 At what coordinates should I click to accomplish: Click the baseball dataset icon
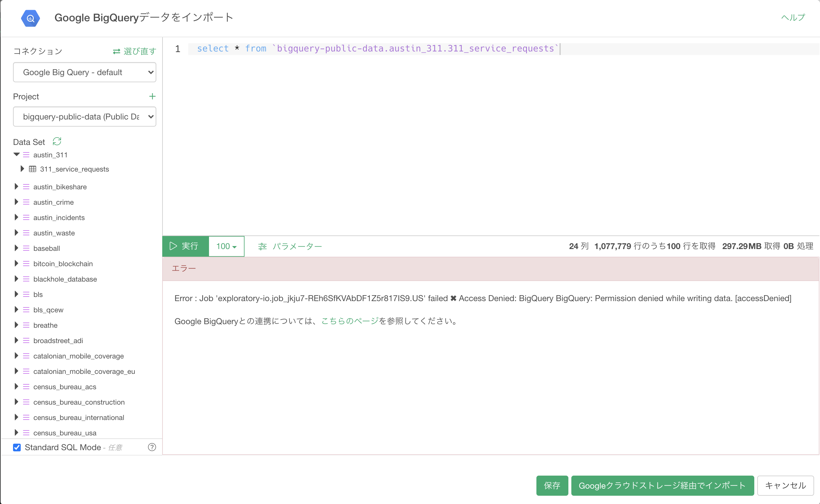coord(26,248)
